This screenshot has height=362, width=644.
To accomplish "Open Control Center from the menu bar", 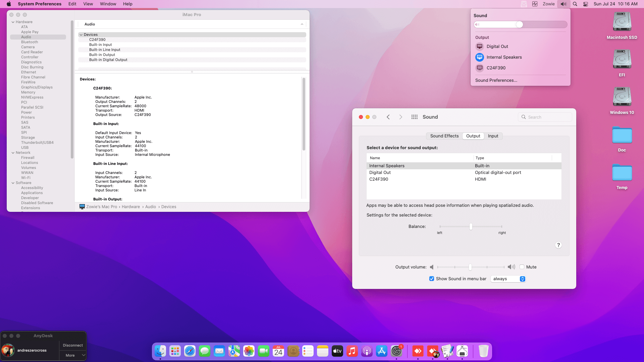I will 586,4.
